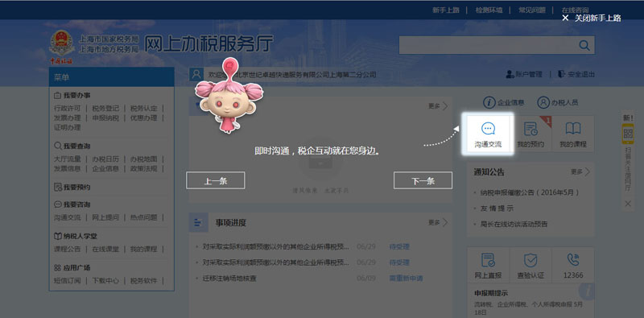Click the 我要查询 section heading
Image resolution: width=644 pixels, height=318 pixels.
coord(72,146)
